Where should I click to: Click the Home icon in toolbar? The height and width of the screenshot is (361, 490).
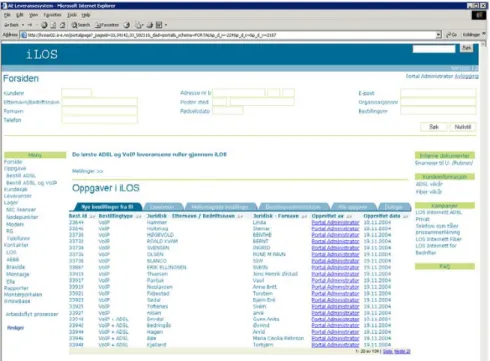pos(63,25)
